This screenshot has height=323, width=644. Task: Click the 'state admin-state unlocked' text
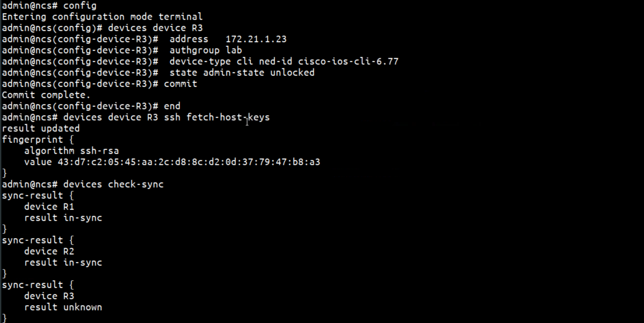click(x=242, y=73)
